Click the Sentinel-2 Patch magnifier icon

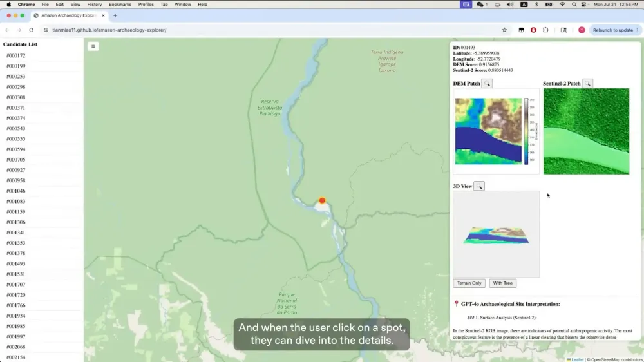(587, 83)
